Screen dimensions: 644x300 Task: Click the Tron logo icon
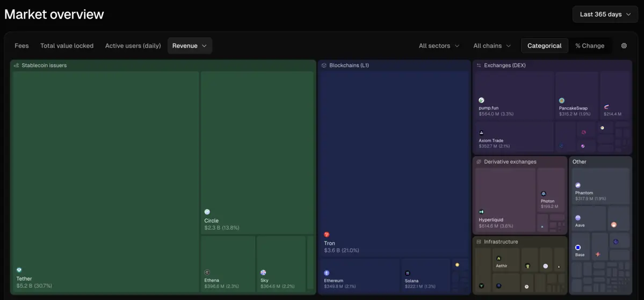[x=327, y=235]
